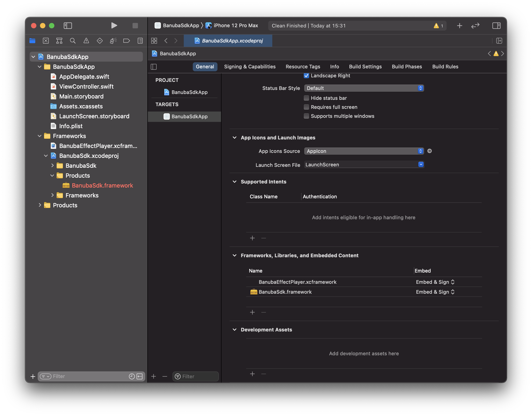Click the Stop build button
The height and width of the screenshot is (416, 532).
tap(135, 26)
